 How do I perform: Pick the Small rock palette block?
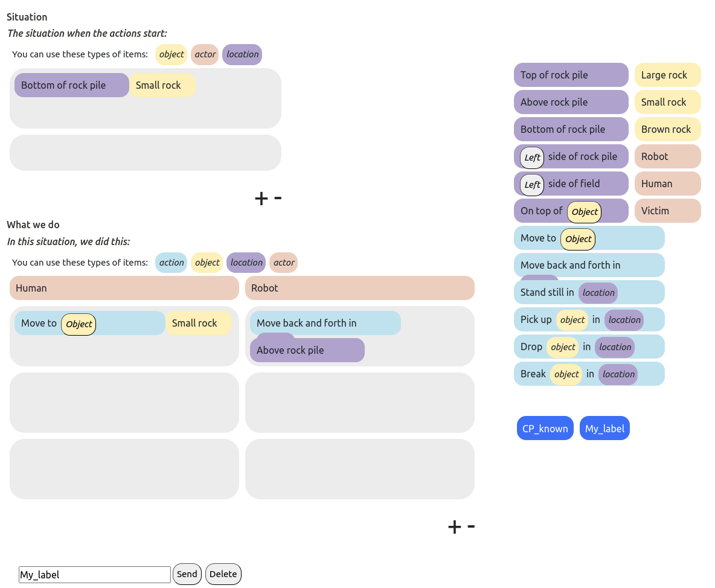667,102
